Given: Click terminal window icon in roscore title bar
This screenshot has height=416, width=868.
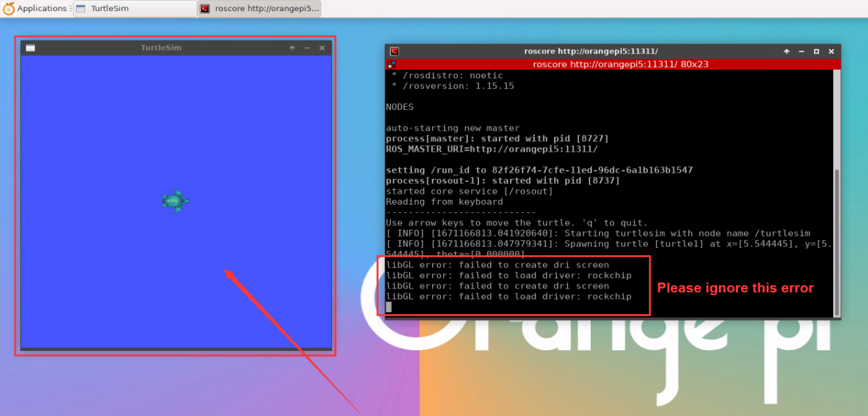Looking at the screenshot, I should (x=394, y=51).
